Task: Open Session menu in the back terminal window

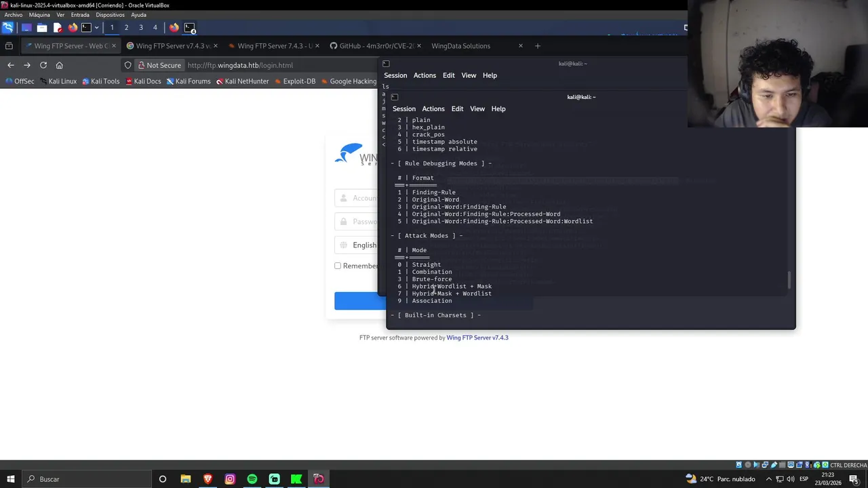Action: click(395, 75)
